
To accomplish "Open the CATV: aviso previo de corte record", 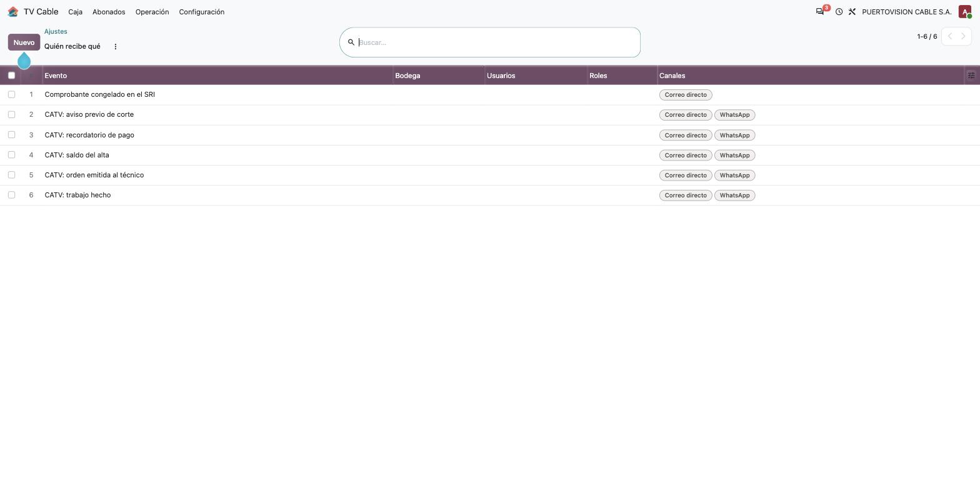I will [x=89, y=114].
